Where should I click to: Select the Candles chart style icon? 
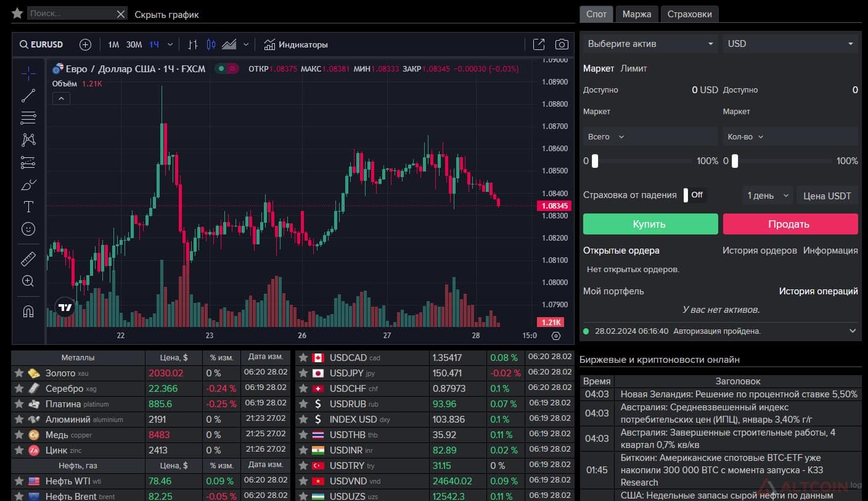[211, 44]
